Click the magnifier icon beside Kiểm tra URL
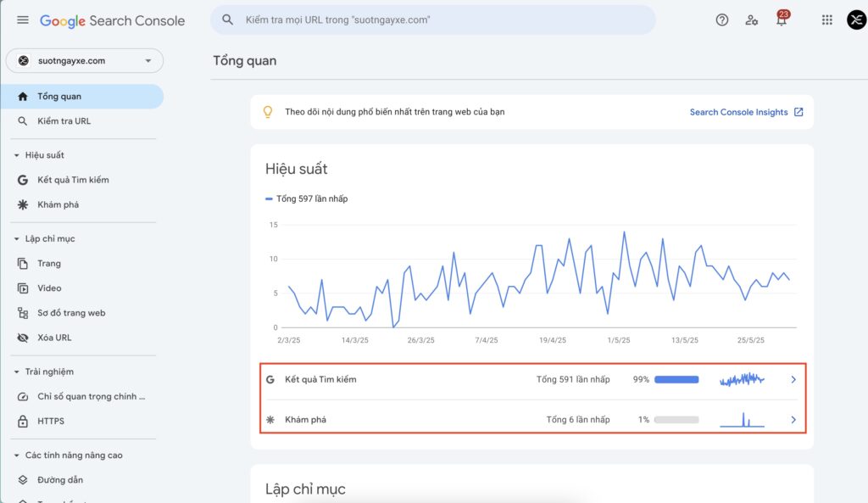868x503 pixels. (23, 121)
